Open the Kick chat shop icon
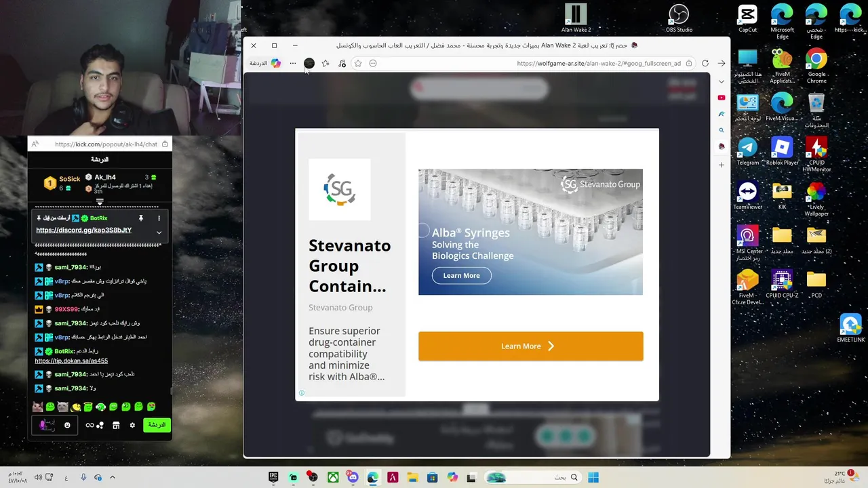The width and height of the screenshot is (868, 488). pos(116,425)
